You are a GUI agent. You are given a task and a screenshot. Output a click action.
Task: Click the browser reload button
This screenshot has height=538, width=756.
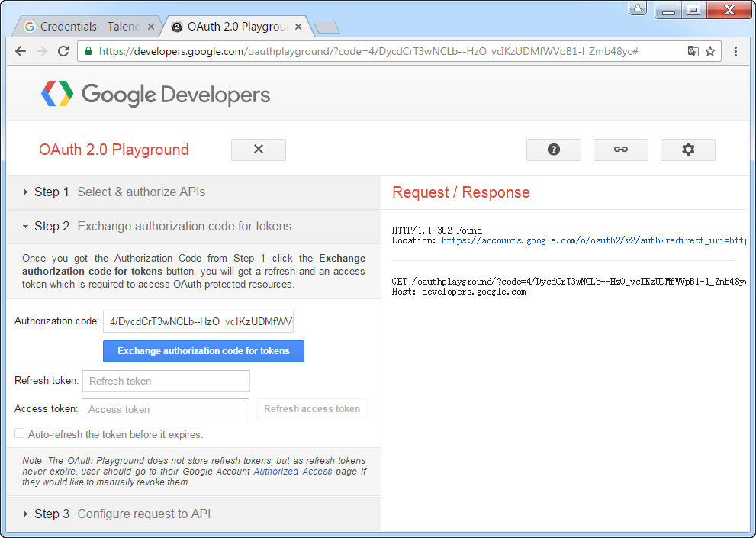(x=63, y=51)
